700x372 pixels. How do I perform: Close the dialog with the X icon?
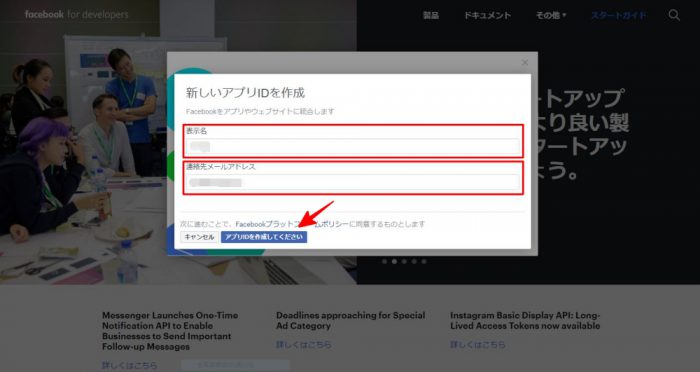(x=525, y=63)
